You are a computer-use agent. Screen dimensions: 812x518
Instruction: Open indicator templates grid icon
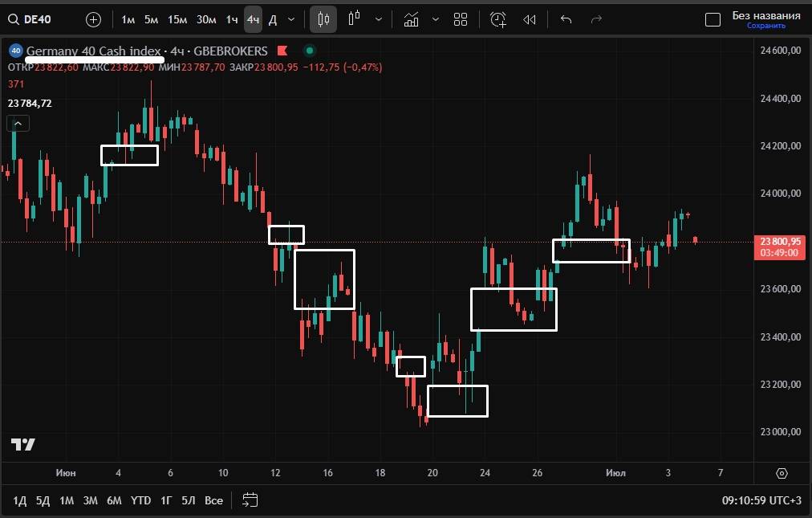point(461,20)
